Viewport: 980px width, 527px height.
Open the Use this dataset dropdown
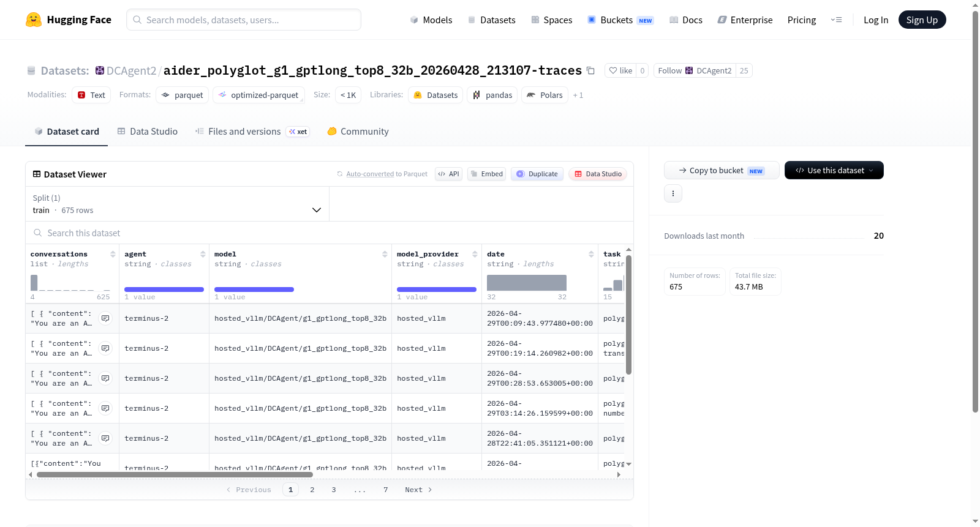[x=834, y=170]
